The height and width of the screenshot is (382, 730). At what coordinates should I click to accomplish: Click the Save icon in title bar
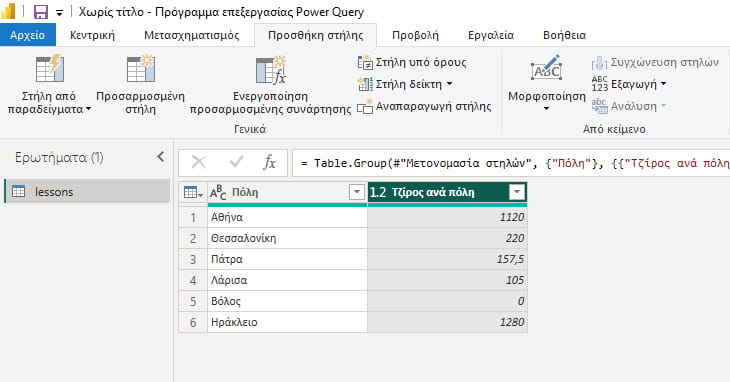click(x=41, y=12)
